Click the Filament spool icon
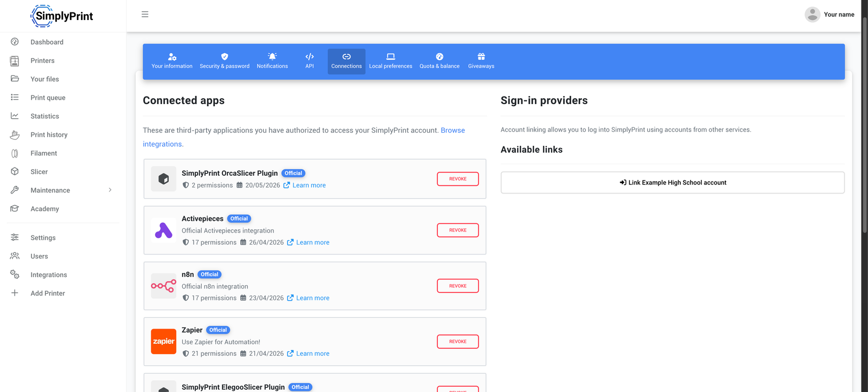868x392 pixels. pos(15,153)
